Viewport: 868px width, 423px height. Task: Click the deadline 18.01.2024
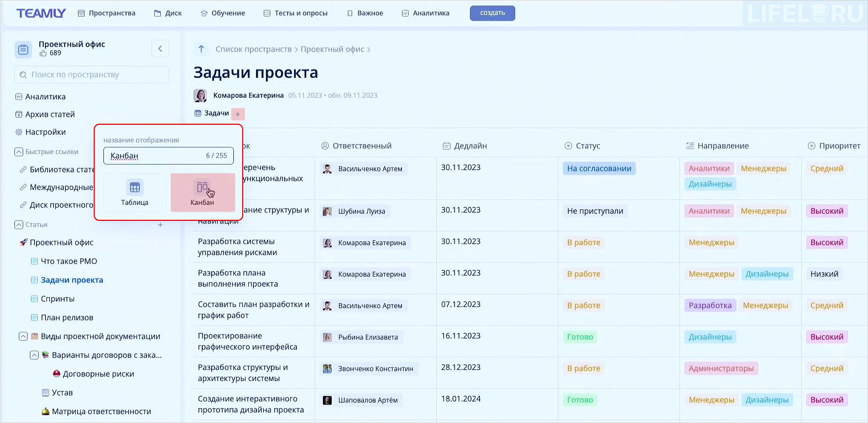pos(461,399)
